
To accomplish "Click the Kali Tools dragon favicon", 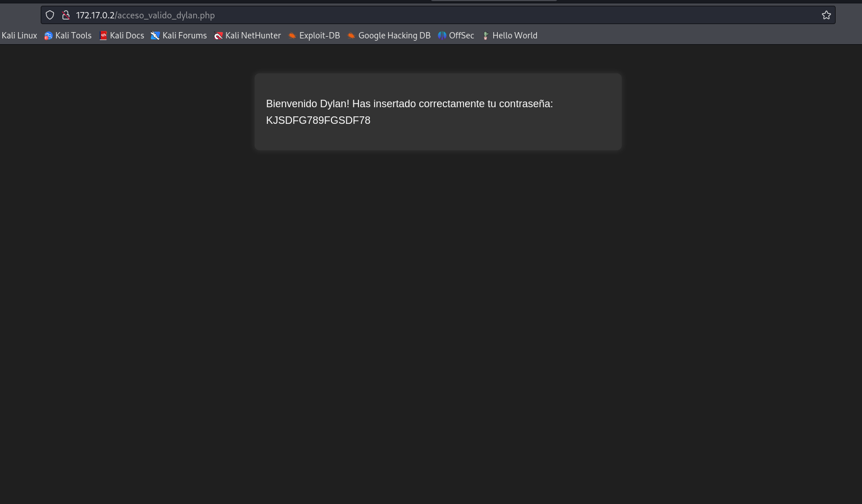I will coord(48,36).
